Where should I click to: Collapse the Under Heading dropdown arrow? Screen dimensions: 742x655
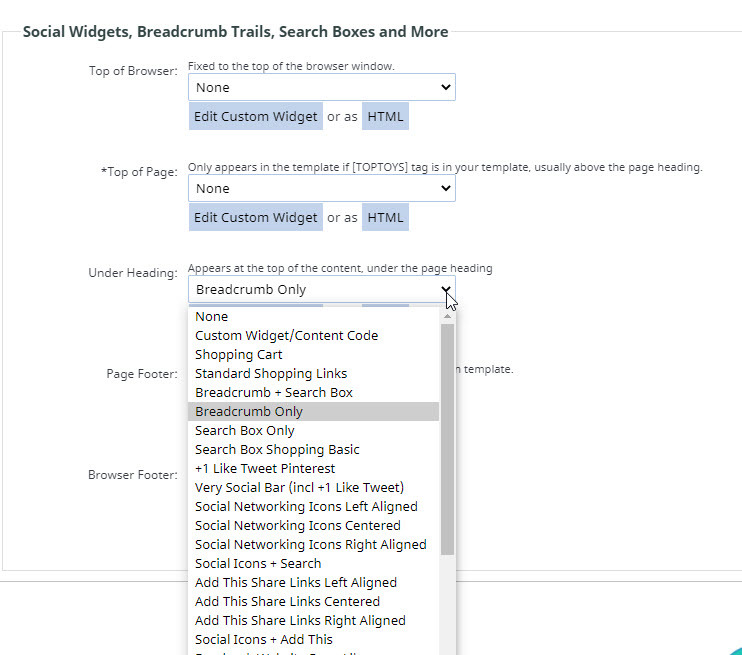[x=445, y=290]
